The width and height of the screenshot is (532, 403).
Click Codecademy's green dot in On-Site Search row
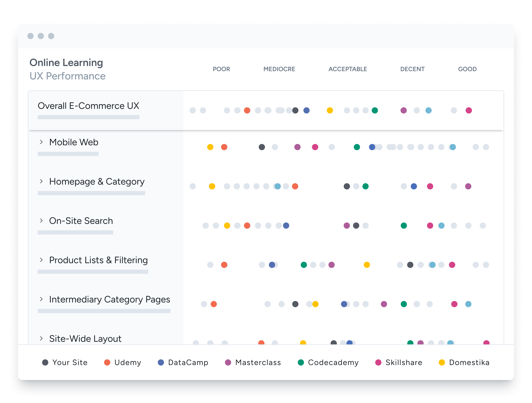pos(404,226)
